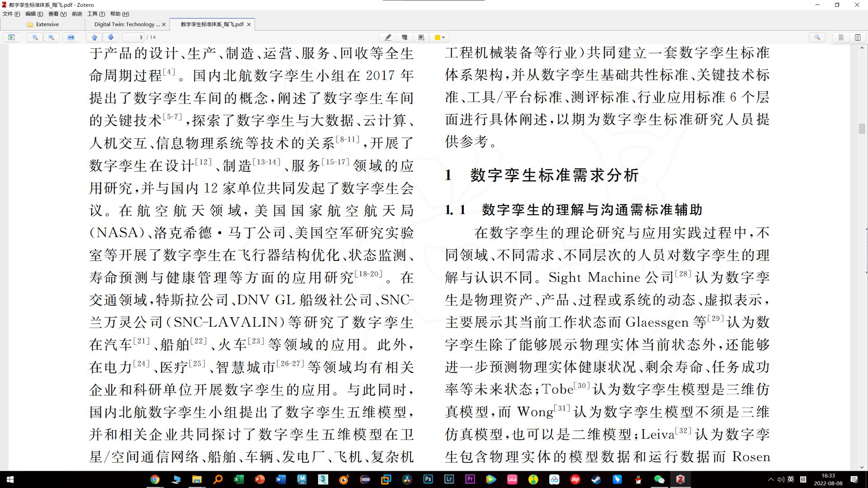
Task: Toggle the left sidebar panel button
Action: pyautogui.click(x=11, y=38)
